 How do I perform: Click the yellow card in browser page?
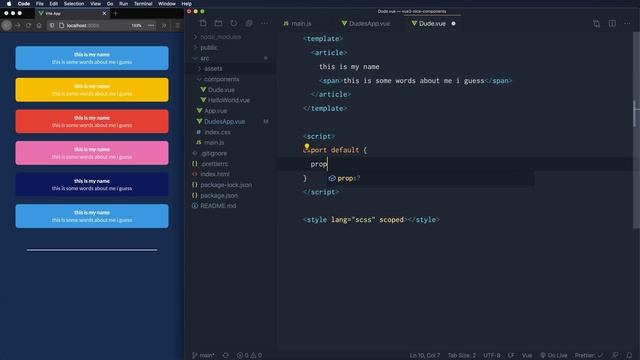92,90
